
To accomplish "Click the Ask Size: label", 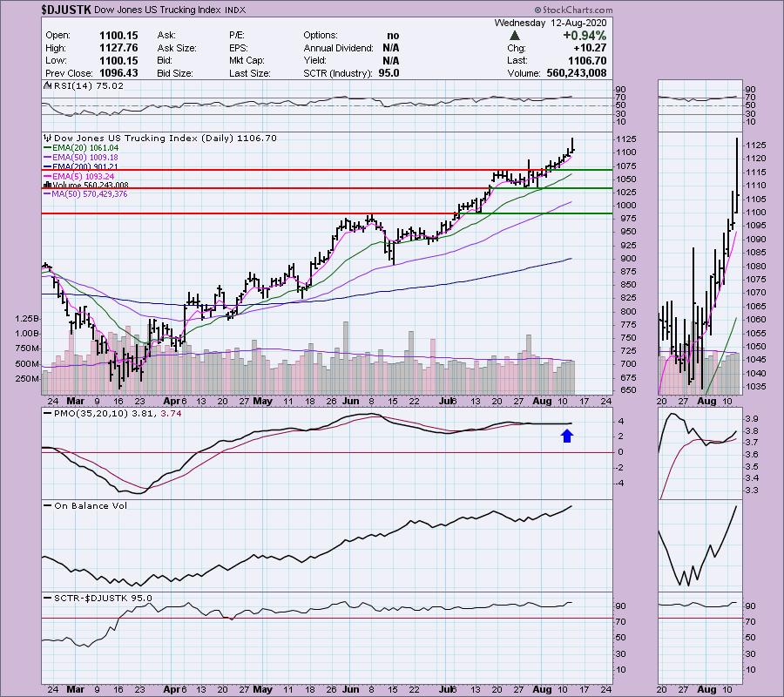I will (177, 48).
